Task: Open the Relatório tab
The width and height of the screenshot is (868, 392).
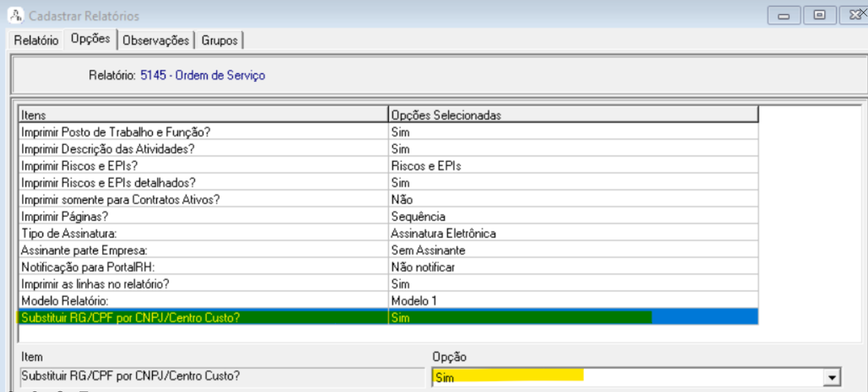Action: [36, 40]
